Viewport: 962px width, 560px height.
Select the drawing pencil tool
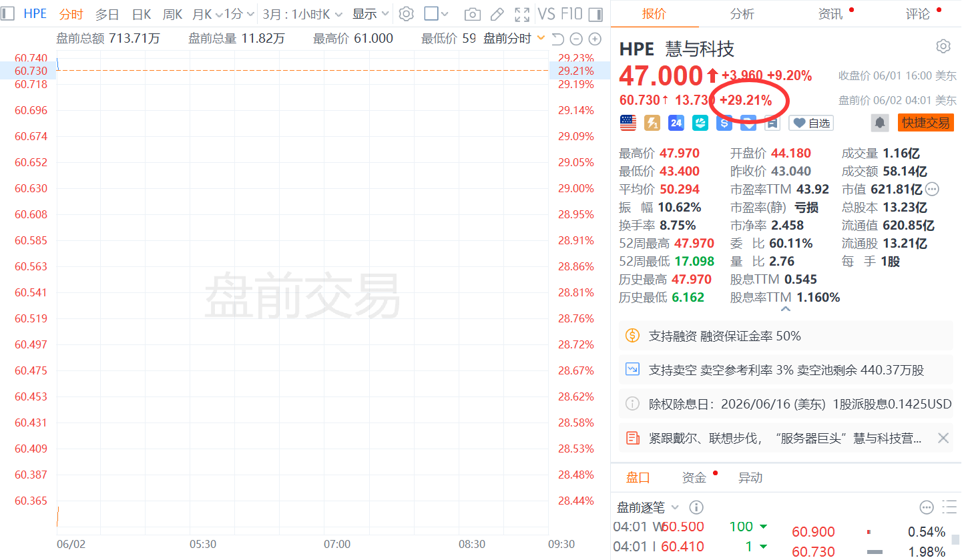tap(497, 14)
